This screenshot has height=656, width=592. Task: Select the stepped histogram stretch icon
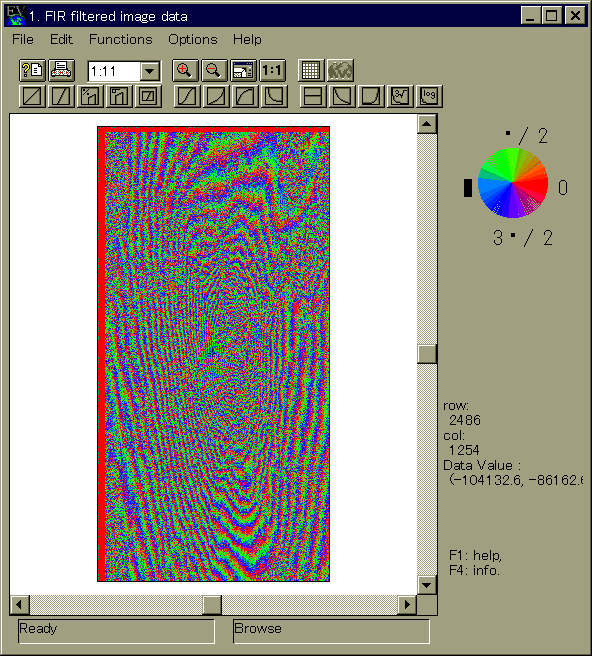[x=119, y=96]
